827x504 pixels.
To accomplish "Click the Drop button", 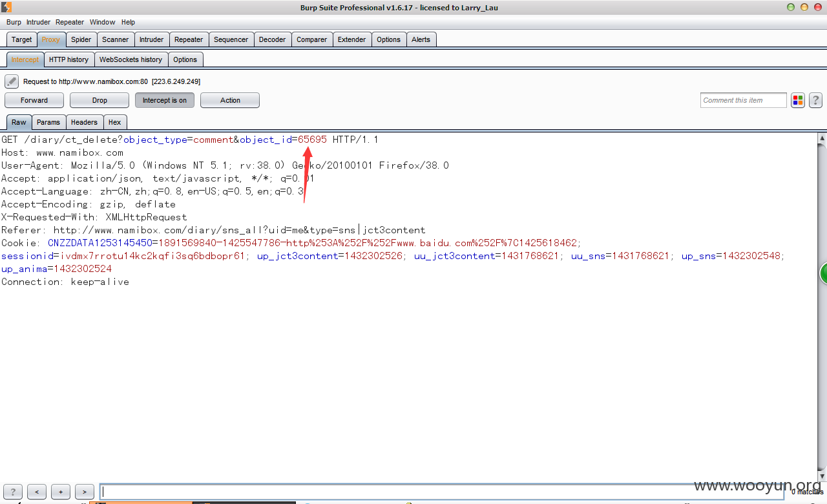I will 99,100.
